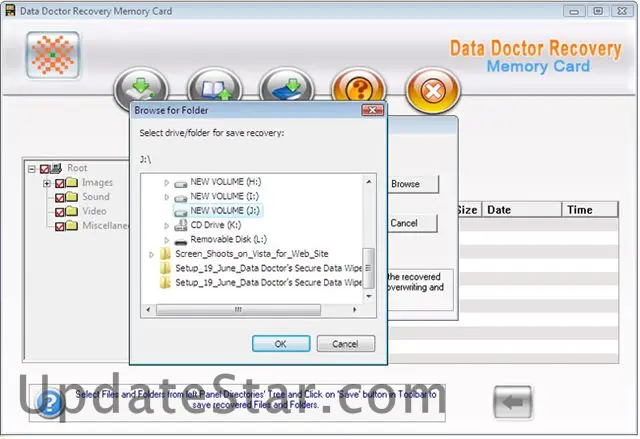
Task: Click OK in Browse for Folder dialog
Action: point(281,344)
